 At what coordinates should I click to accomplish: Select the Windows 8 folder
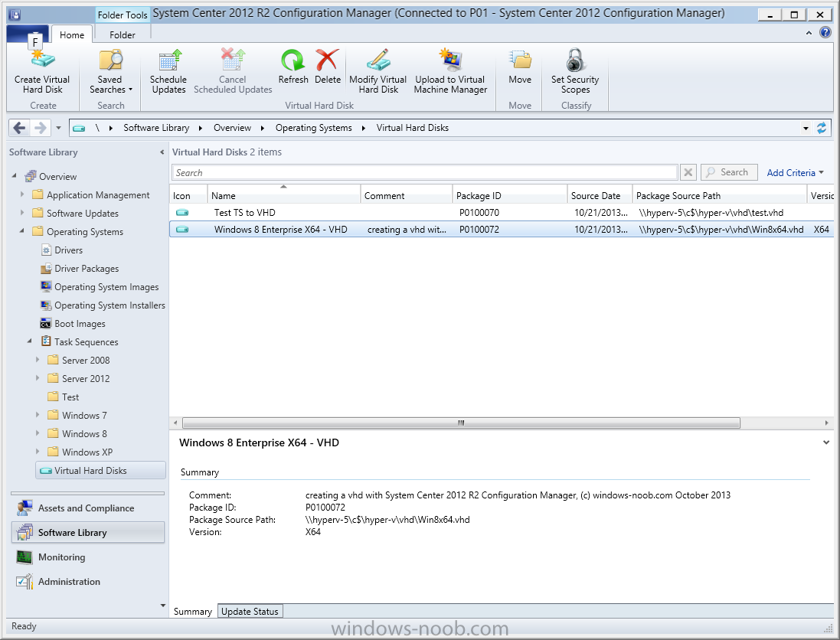pyautogui.click(x=84, y=434)
